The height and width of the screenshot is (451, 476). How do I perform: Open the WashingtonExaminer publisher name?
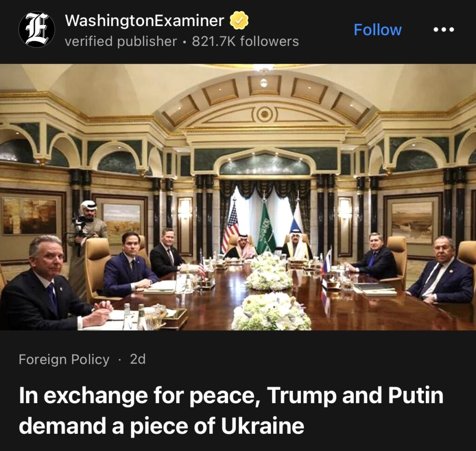click(145, 20)
